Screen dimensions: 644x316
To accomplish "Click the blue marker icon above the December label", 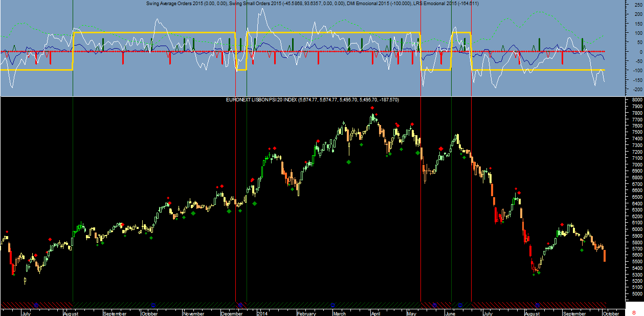I will click(x=239, y=305).
